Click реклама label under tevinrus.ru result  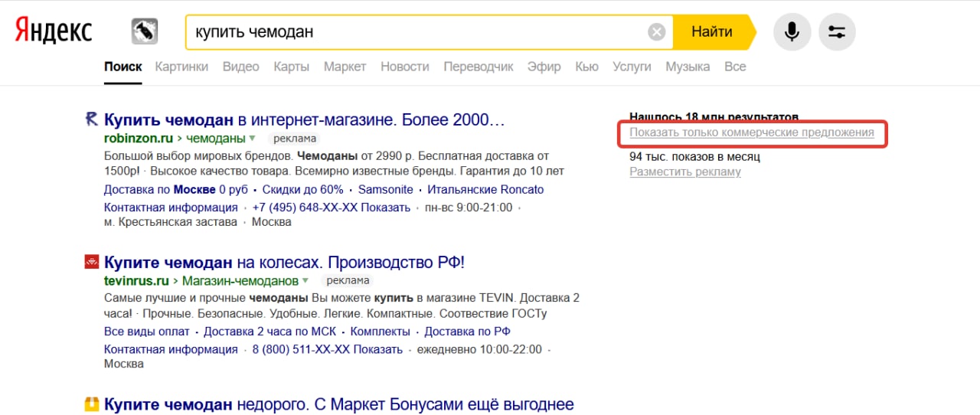click(347, 280)
